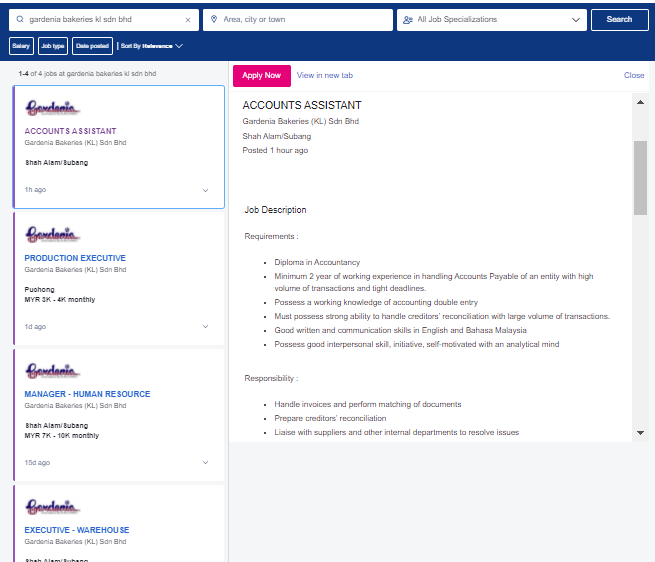Open the Job type filter
655x562 pixels.
click(53, 46)
